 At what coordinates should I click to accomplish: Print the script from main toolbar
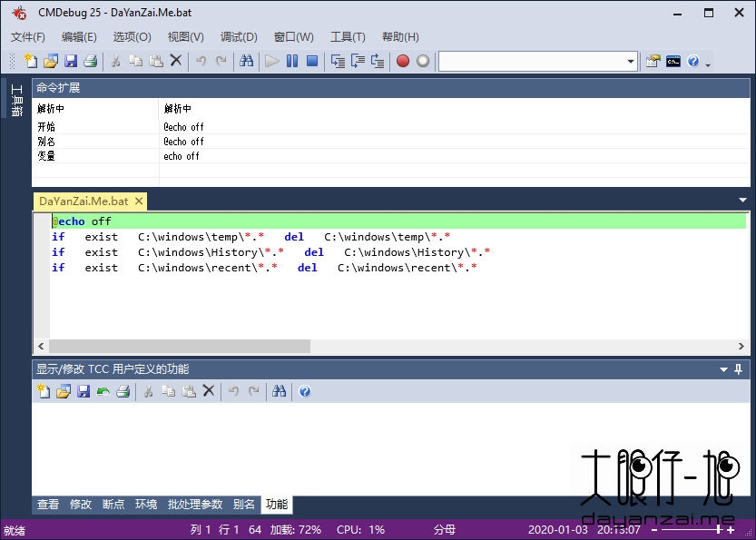91,61
